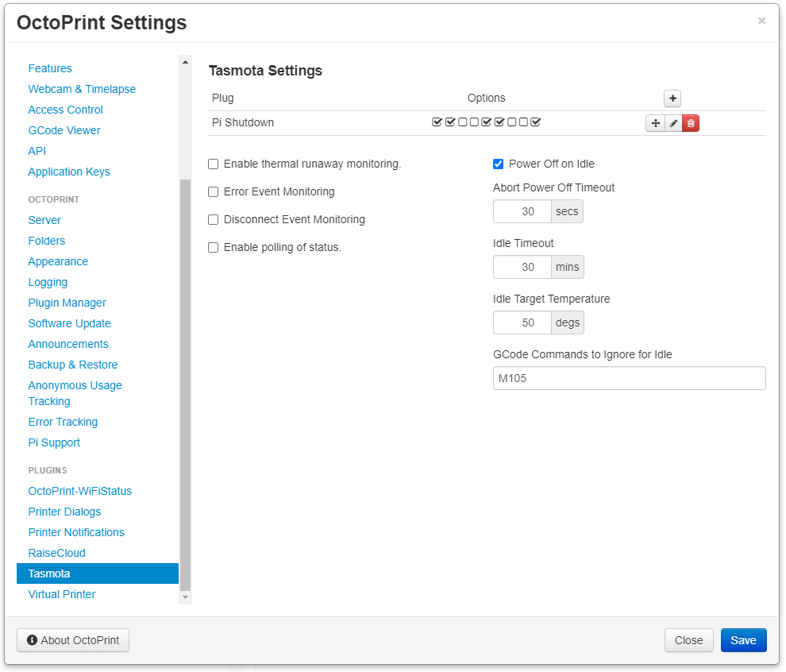
Task: Click the Idle Target Temperature field
Action: 522,323
